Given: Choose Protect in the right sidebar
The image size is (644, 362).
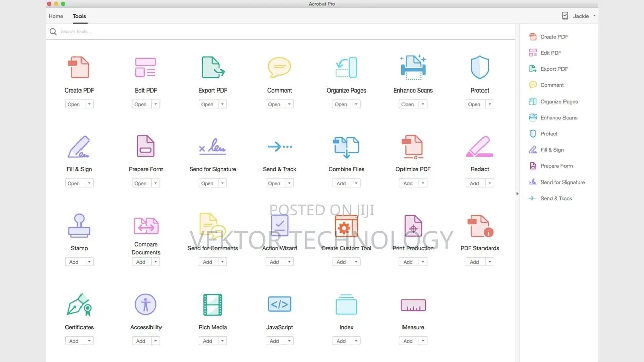Looking at the screenshot, I should [x=543, y=133].
